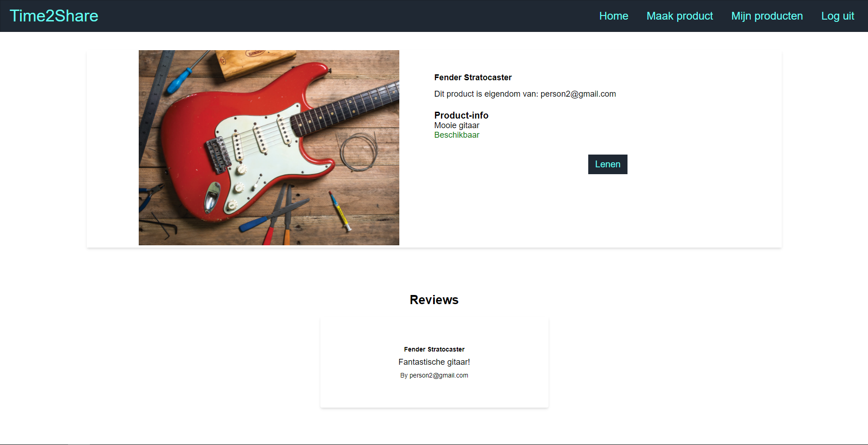Open the Maak product page

(x=680, y=16)
